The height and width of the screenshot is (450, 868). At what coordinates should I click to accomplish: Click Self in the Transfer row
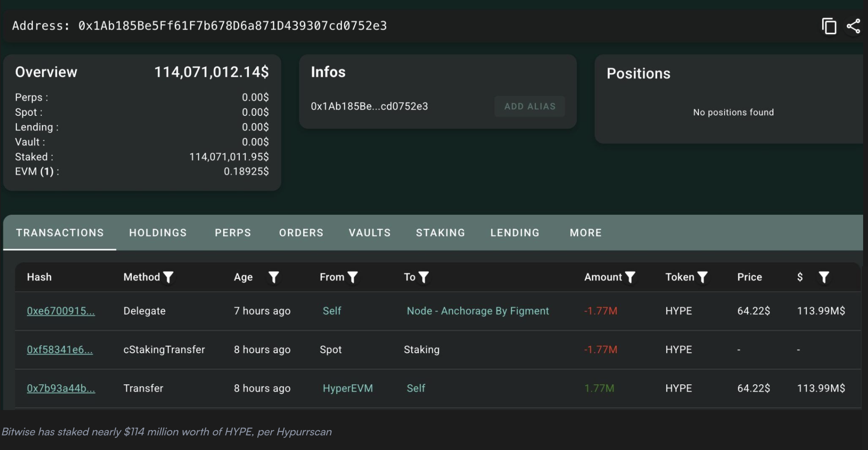(x=416, y=388)
